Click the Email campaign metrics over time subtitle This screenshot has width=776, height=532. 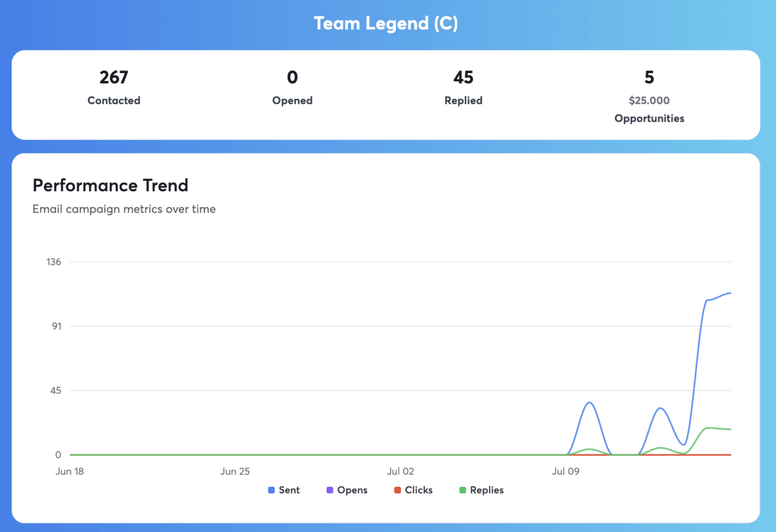124,209
